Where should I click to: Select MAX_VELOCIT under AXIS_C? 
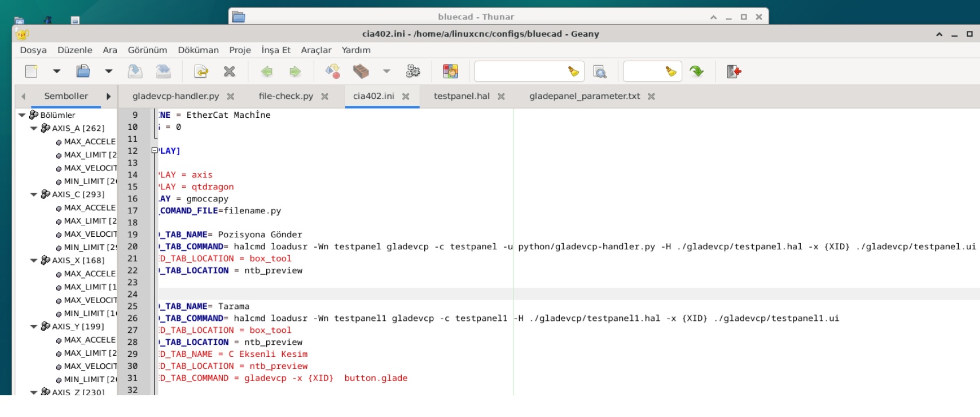click(90, 234)
